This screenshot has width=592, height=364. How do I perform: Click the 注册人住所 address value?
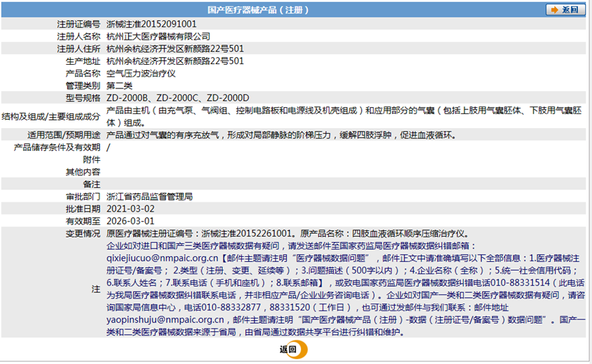click(176, 49)
